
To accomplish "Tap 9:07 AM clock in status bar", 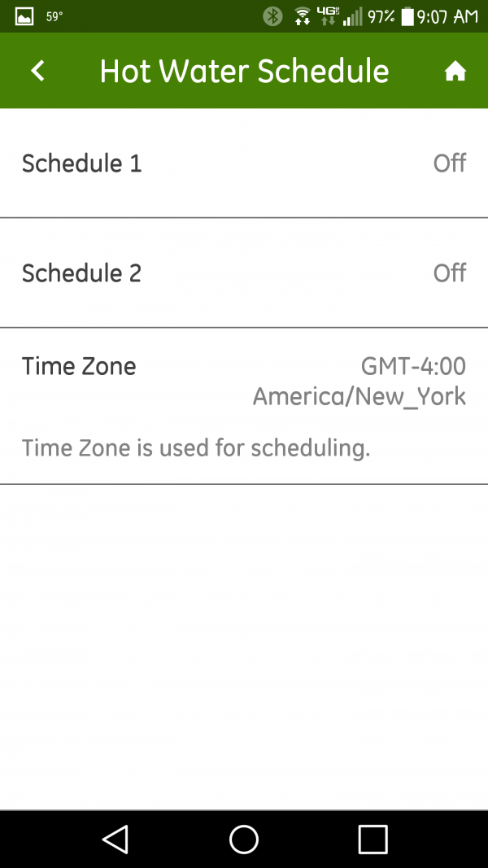I will click(447, 16).
